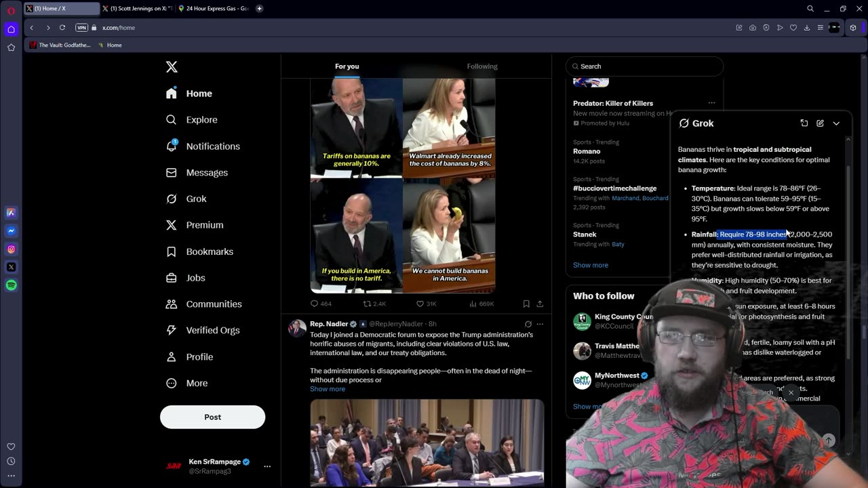Open Opera easy setup menu
Screen dimensions: 868x488
[x=821, y=28]
